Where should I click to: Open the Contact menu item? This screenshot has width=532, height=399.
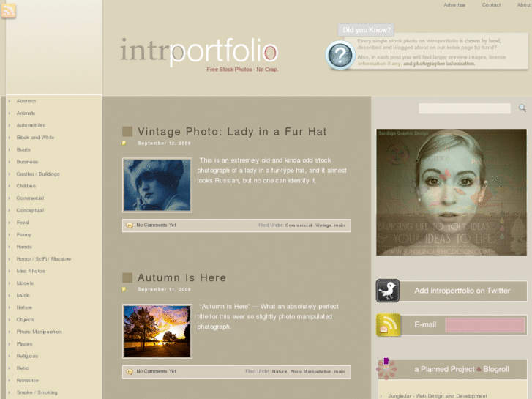pos(491,5)
